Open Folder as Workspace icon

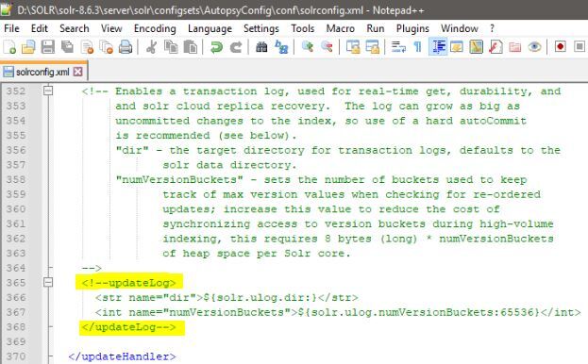[x=515, y=47]
